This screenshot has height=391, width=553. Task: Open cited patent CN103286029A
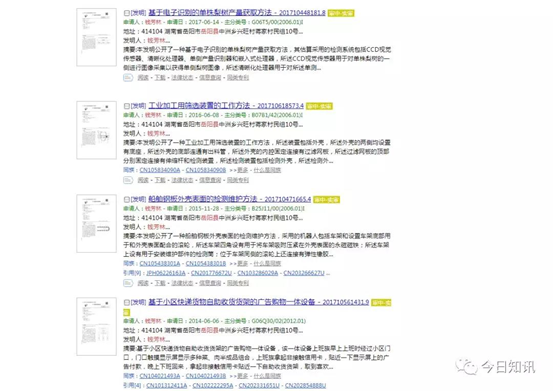pyautogui.click(x=257, y=273)
